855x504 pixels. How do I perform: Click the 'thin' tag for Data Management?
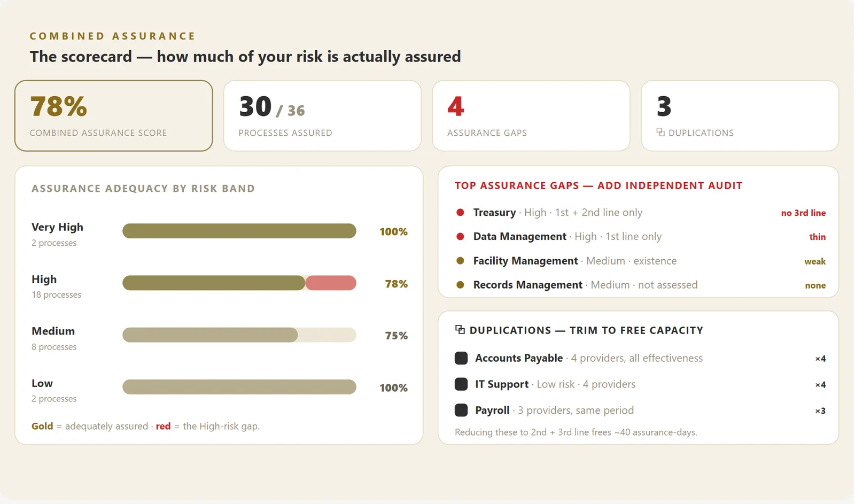817,237
